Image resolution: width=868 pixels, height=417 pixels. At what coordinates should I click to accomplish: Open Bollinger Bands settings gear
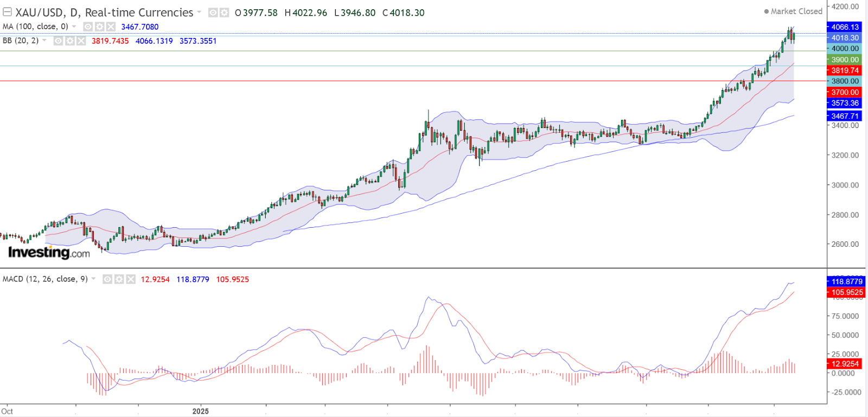click(69, 41)
